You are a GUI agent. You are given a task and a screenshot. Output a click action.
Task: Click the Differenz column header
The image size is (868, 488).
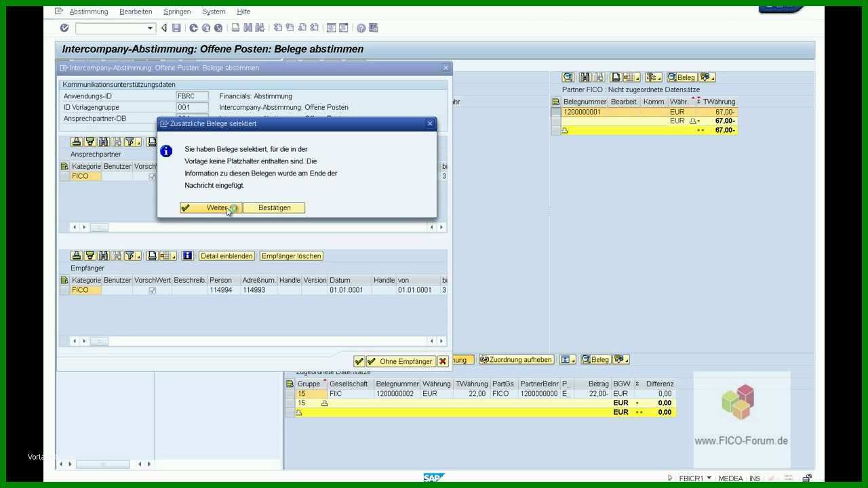pyautogui.click(x=659, y=384)
